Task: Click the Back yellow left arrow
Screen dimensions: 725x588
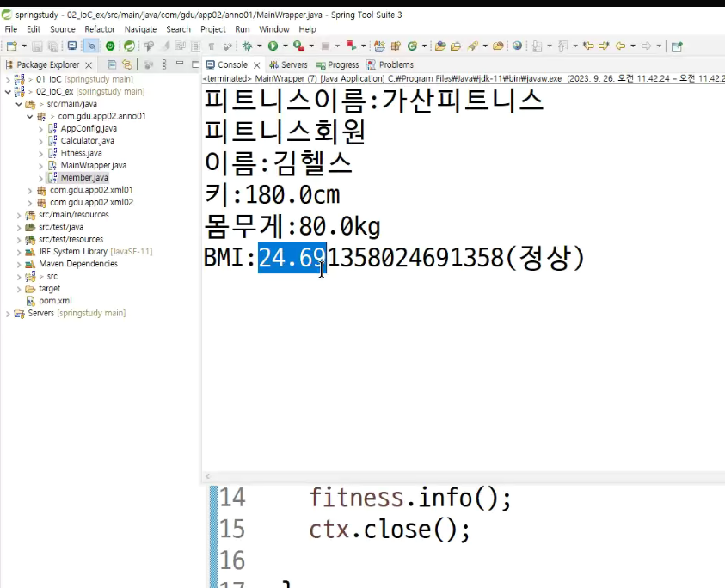Action: coord(620,46)
